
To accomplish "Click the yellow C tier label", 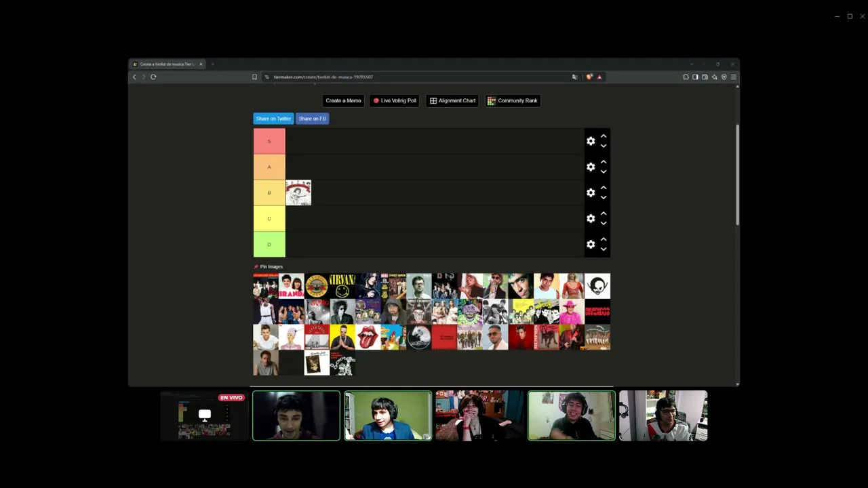I will (x=269, y=218).
